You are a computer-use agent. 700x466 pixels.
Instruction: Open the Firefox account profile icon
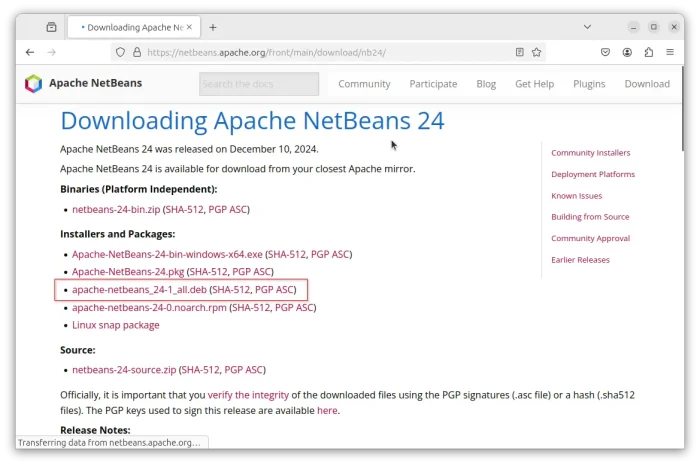[x=627, y=52]
